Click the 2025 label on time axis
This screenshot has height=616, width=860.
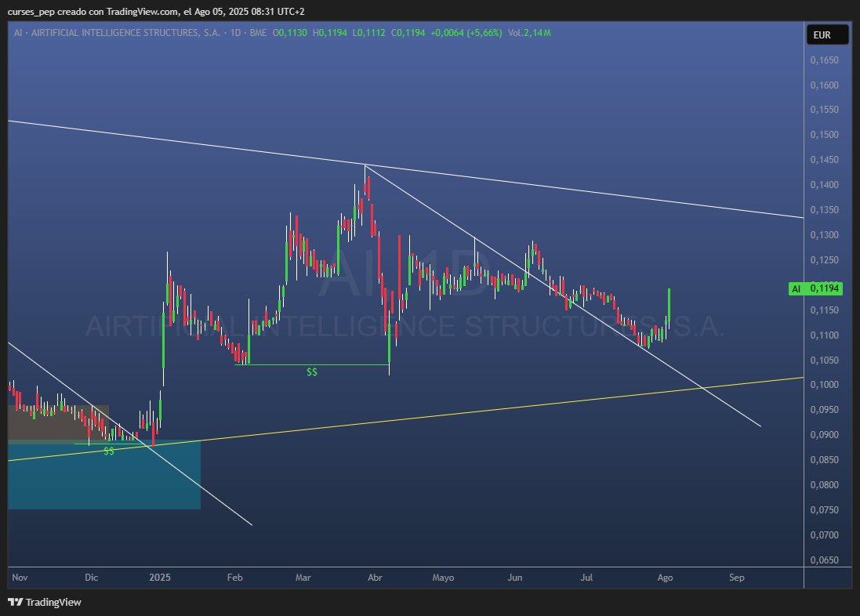click(x=160, y=577)
